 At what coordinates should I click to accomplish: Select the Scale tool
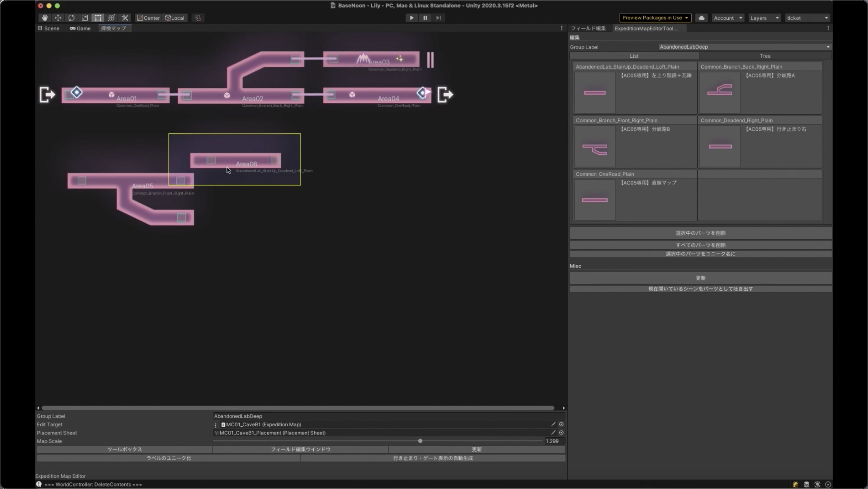85,18
